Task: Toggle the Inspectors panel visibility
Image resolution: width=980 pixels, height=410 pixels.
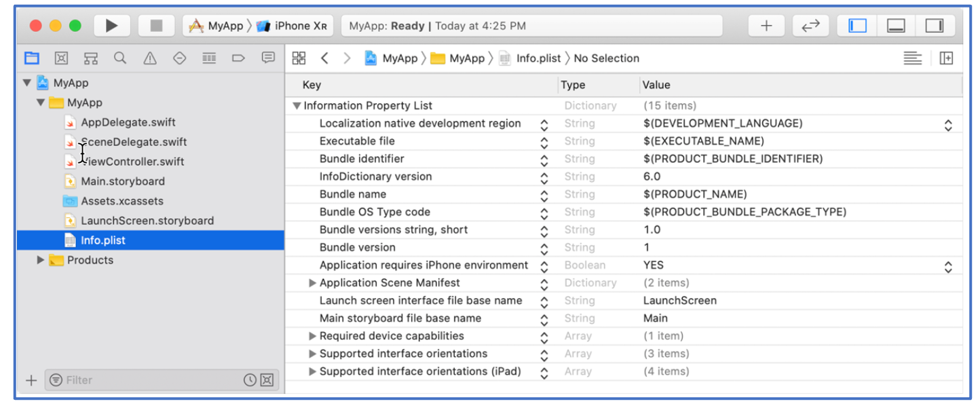Action: (x=935, y=26)
